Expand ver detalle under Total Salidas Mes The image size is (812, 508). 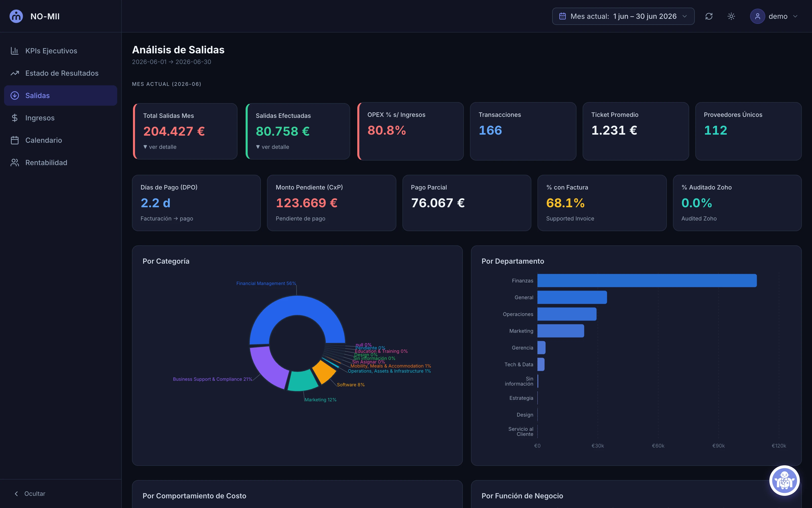[160, 147]
